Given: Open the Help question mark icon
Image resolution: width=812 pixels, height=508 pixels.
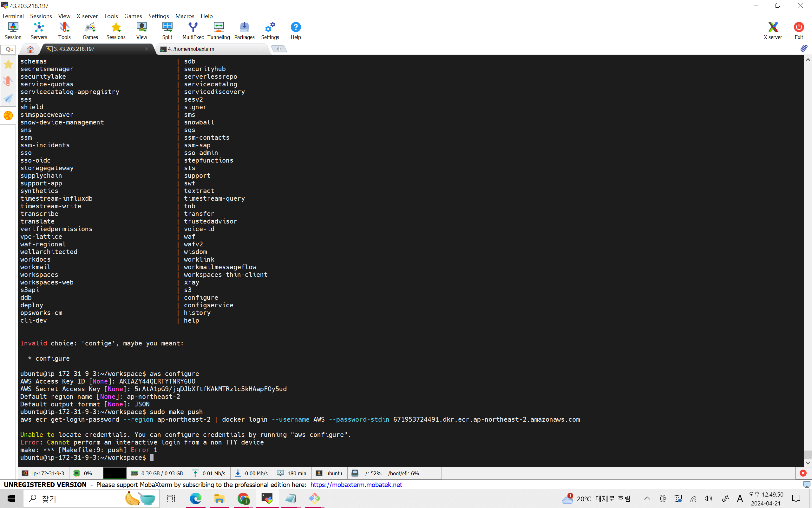Looking at the screenshot, I should point(296,30).
